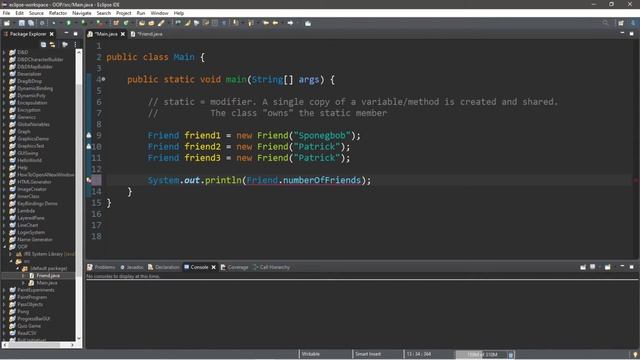Viewport: 640px width, 360px height.
Task: Click the underlined Friend reference on println line
Action: 262,180
